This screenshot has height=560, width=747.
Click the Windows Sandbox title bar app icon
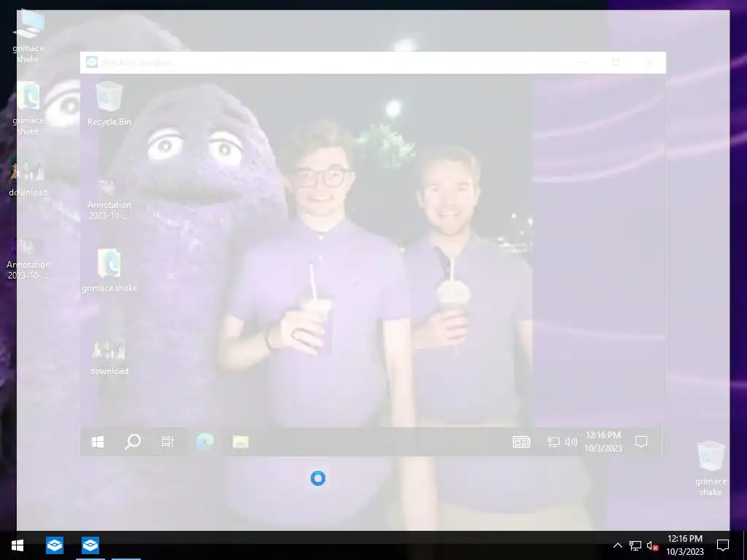pos(91,62)
